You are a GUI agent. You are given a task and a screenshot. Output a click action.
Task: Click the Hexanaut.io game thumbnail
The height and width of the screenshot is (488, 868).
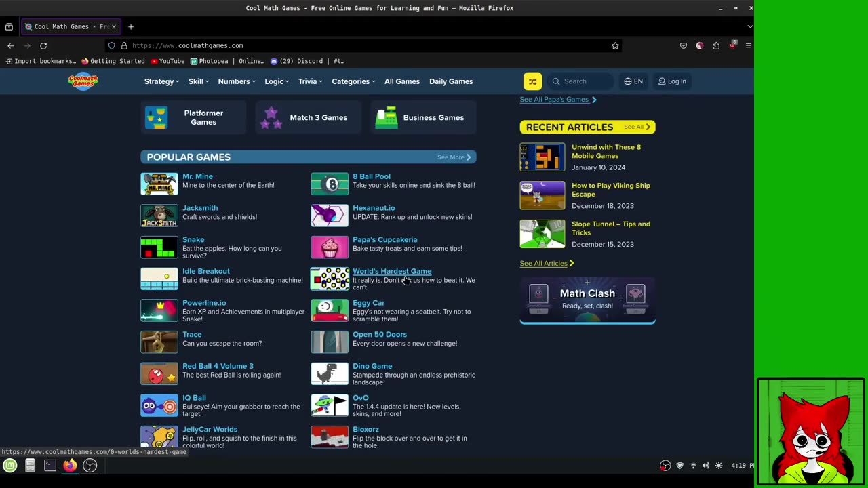330,216
